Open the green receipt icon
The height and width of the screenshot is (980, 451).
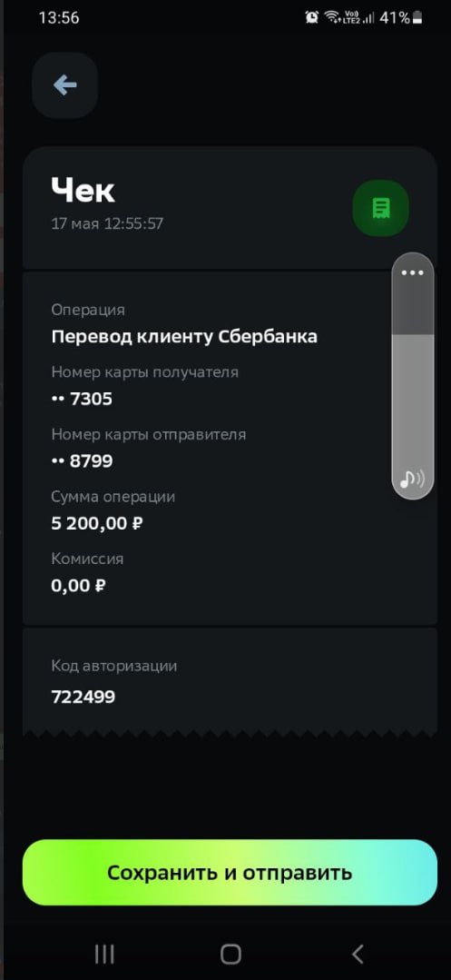(x=381, y=208)
